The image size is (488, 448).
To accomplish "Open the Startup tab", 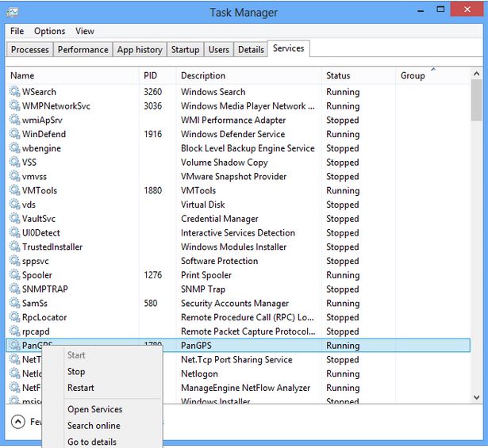I will point(185,49).
